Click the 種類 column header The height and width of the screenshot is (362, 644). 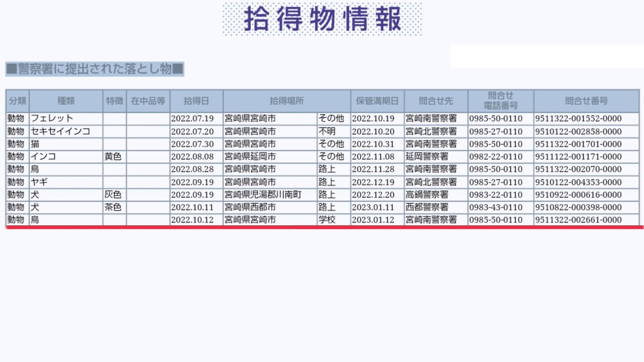click(x=66, y=101)
